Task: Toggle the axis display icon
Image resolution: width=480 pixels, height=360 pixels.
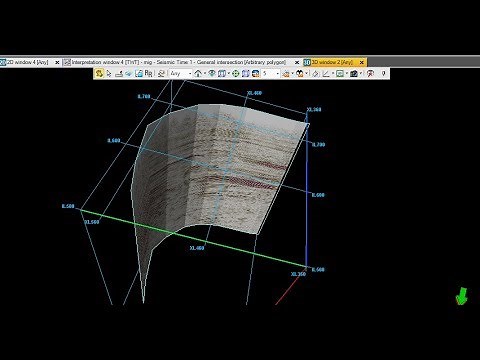Action: [326, 73]
